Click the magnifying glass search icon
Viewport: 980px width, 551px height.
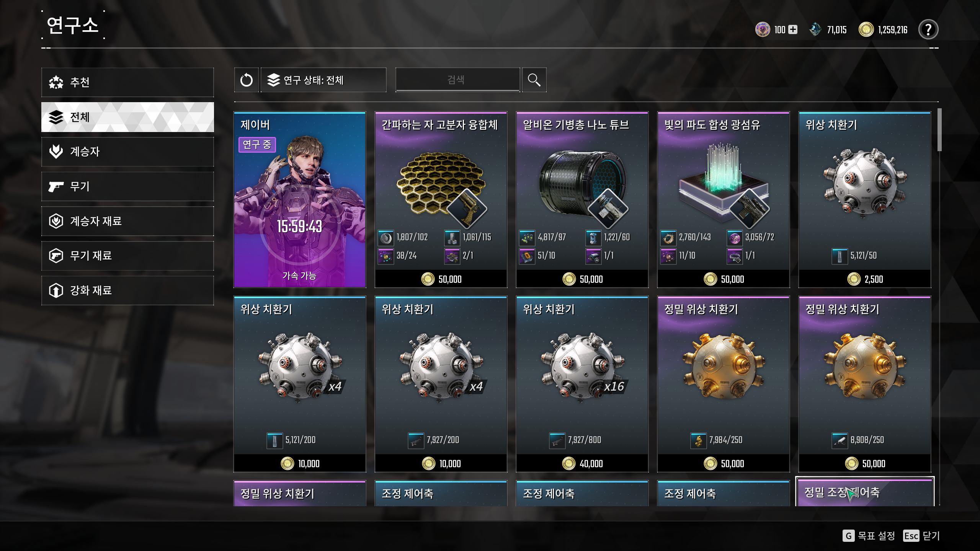(534, 80)
